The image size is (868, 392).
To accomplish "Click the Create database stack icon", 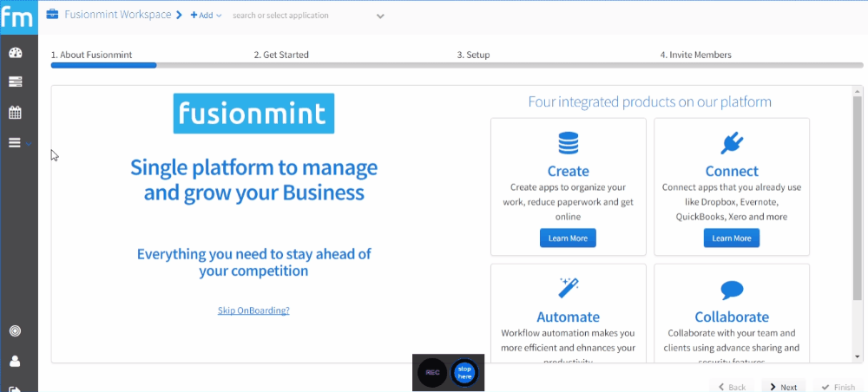I will (x=568, y=142).
